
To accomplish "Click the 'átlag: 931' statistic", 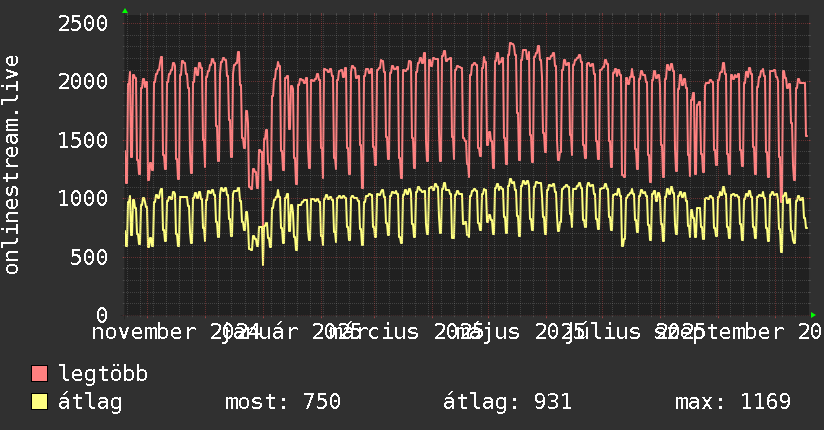I will point(507,402).
